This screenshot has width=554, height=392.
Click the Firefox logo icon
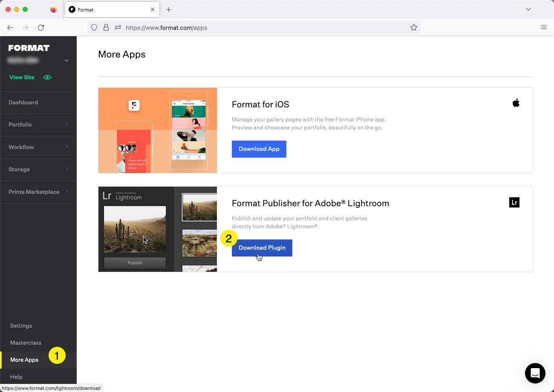53,9
